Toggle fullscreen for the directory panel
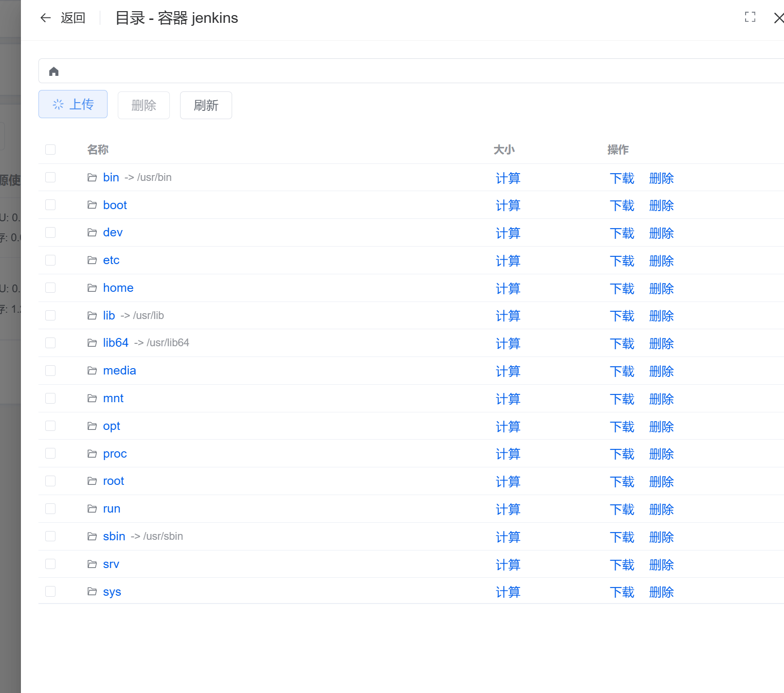Image resolution: width=784 pixels, height=693 pixels. tap(750, 18)
